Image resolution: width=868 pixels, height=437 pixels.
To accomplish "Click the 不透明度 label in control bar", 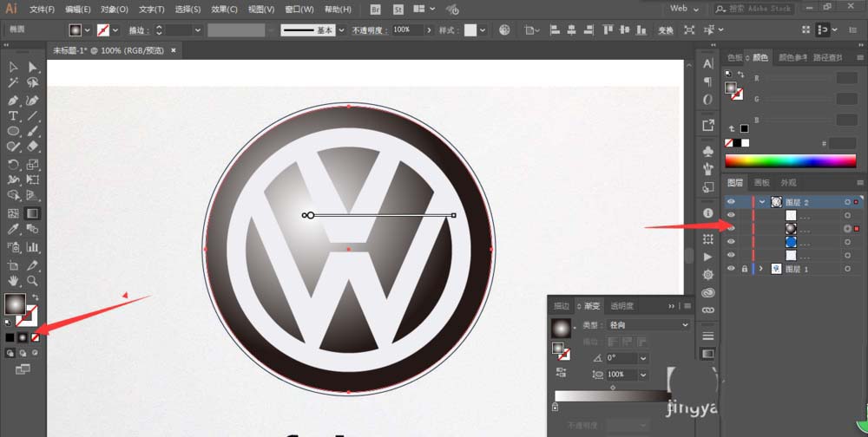I will (369, 29).
